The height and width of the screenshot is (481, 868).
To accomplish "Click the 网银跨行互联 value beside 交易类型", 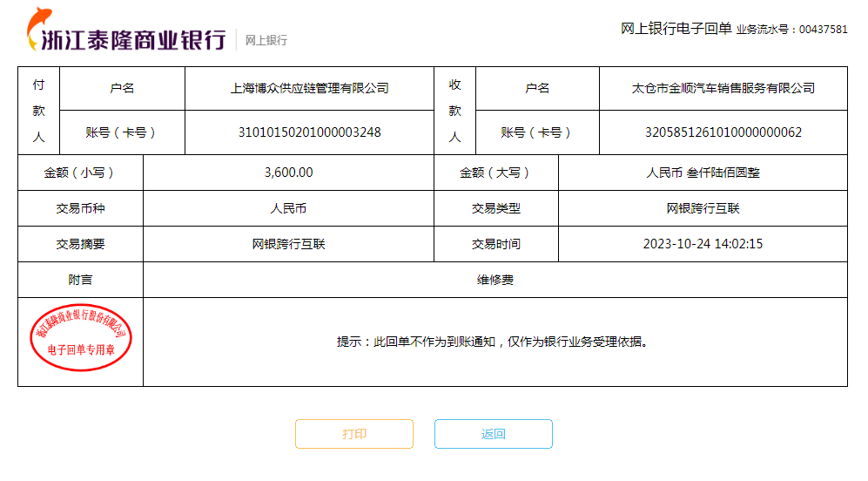I will point(703,208).
